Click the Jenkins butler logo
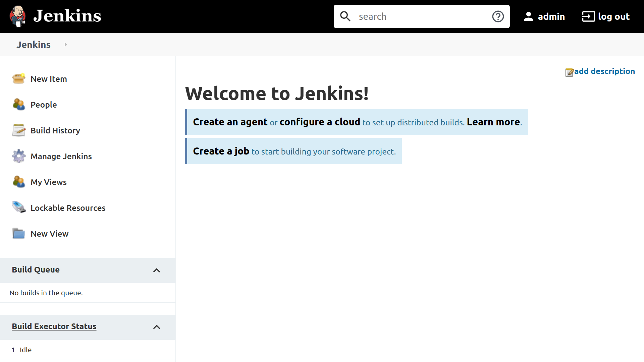 (x=18, y=16)
